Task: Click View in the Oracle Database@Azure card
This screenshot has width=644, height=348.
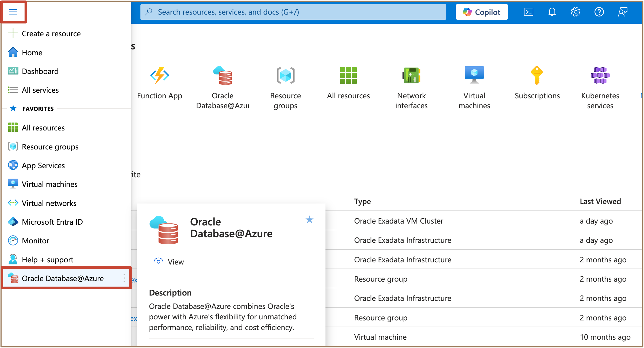Action: point(175,262)
